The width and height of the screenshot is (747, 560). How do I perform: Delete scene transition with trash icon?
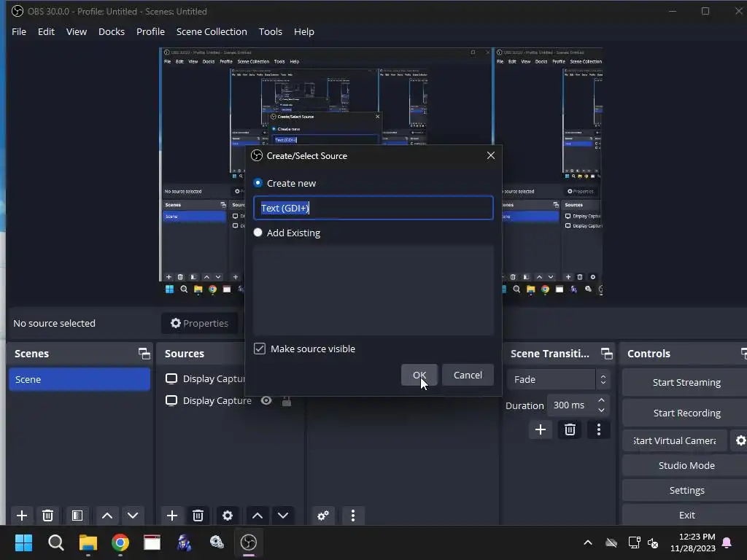click(570, 429)
